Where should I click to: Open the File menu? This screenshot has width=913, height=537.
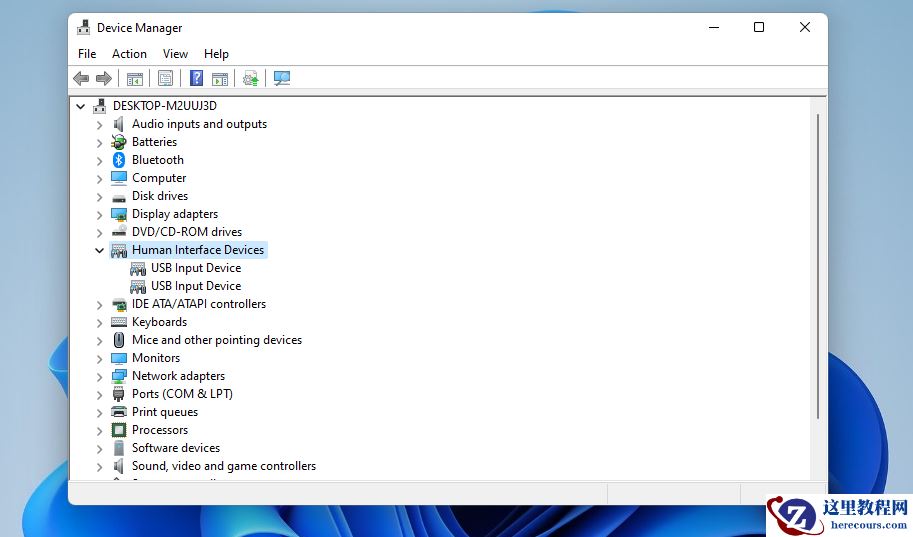87,54
